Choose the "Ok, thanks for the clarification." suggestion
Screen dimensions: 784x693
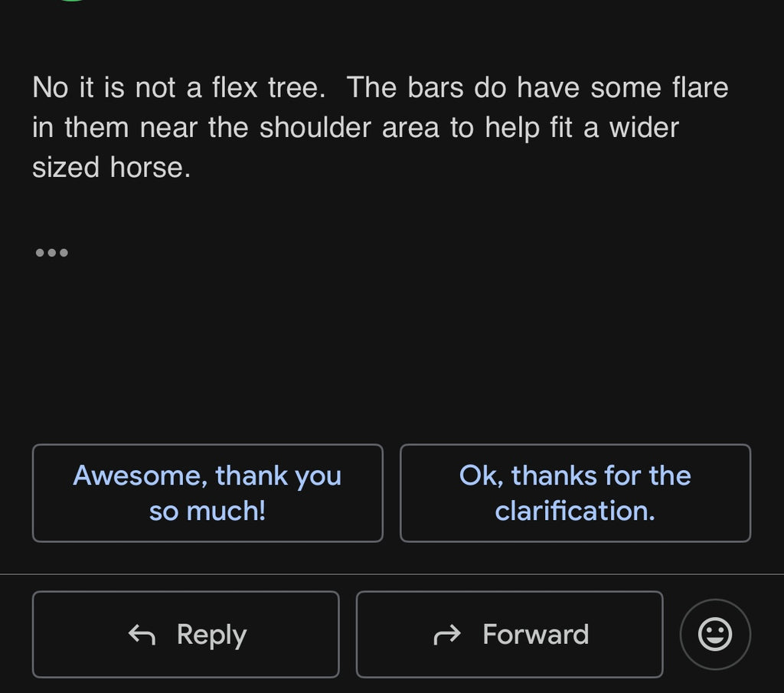[575, 493]
